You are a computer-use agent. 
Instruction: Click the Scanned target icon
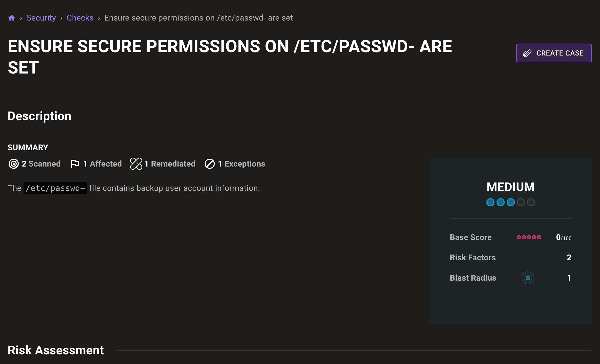coord(13,164)
